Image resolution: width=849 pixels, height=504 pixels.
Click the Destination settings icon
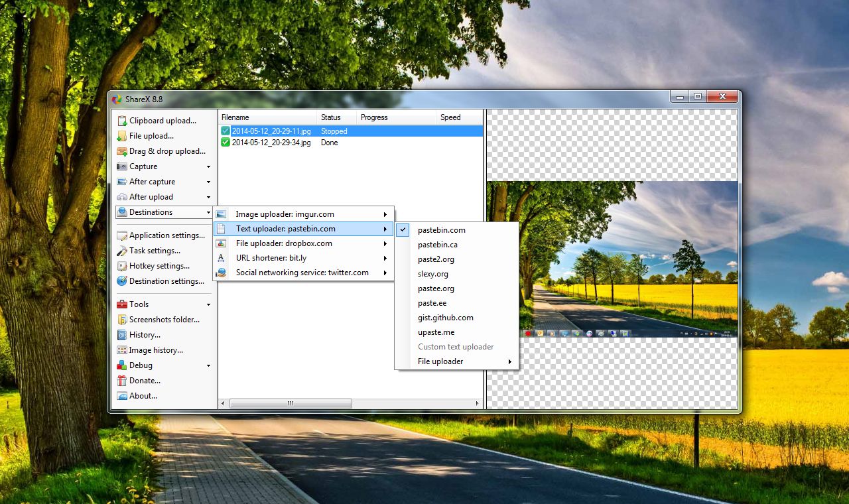[122, 281]
